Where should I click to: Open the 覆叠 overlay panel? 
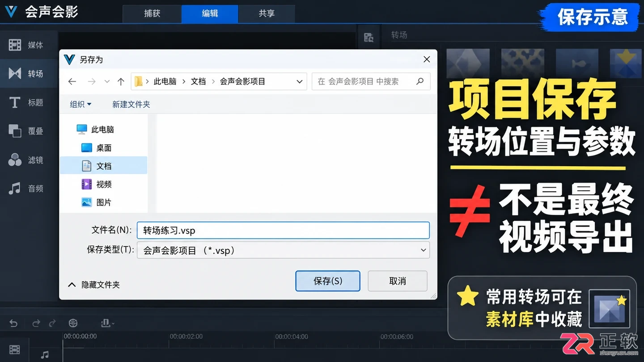click(27, 131)
